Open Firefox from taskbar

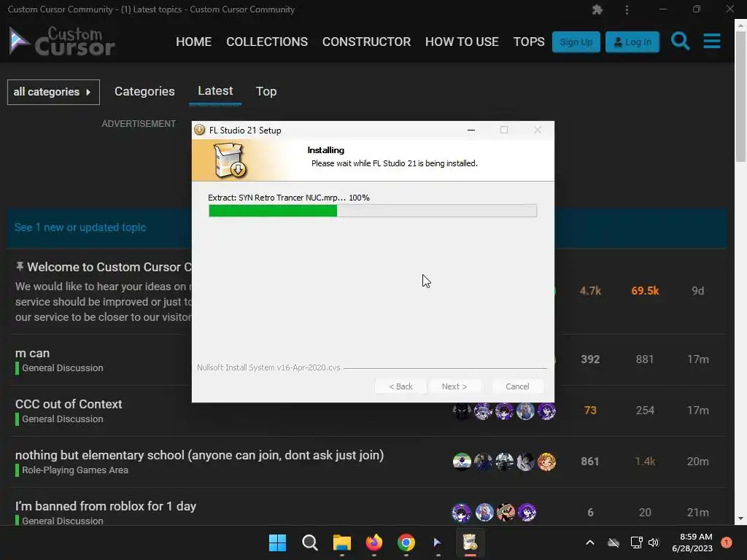(x=374, y=542)
